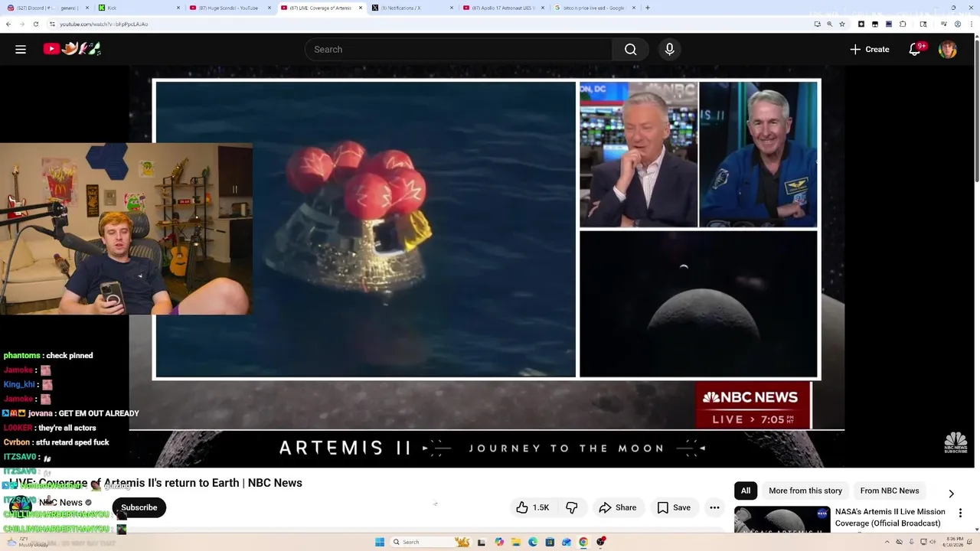Dislike the NBC News video
The image size is (980, 551).
tap(572, 507)
